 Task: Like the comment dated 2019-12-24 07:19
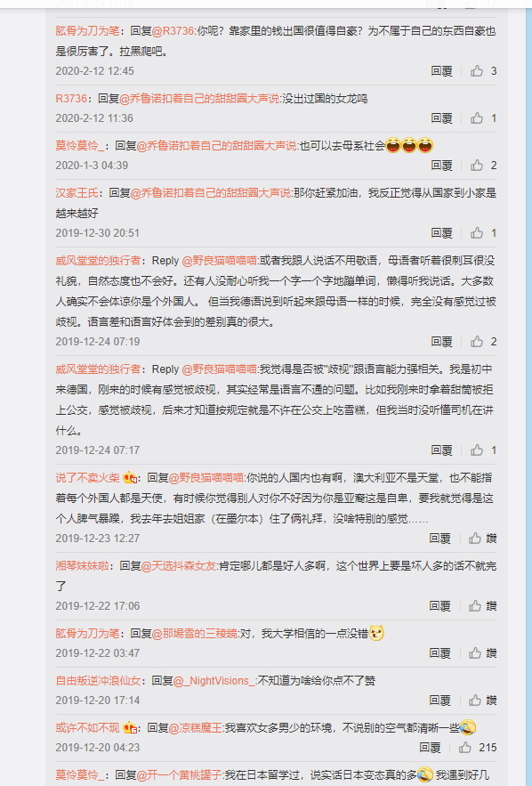tap(476, 342)
